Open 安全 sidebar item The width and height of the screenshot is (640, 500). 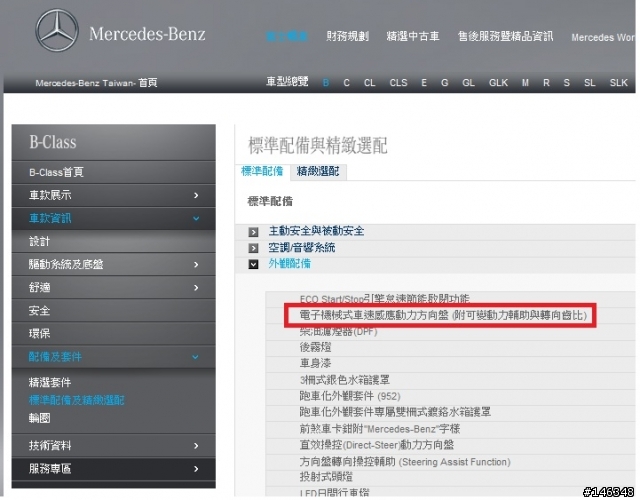[113, 311]
